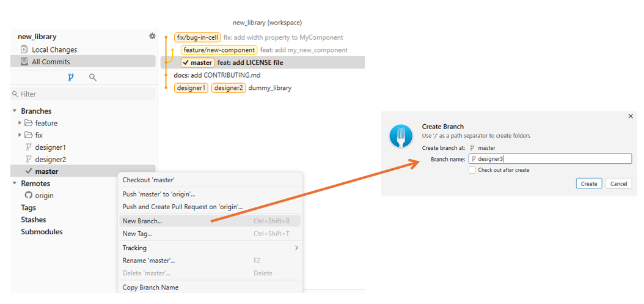This screenshot has height=304, width=644.
Task: Choose Checkout 'master' from context menu
Action: pyautogui.click(x=210, y=180)
